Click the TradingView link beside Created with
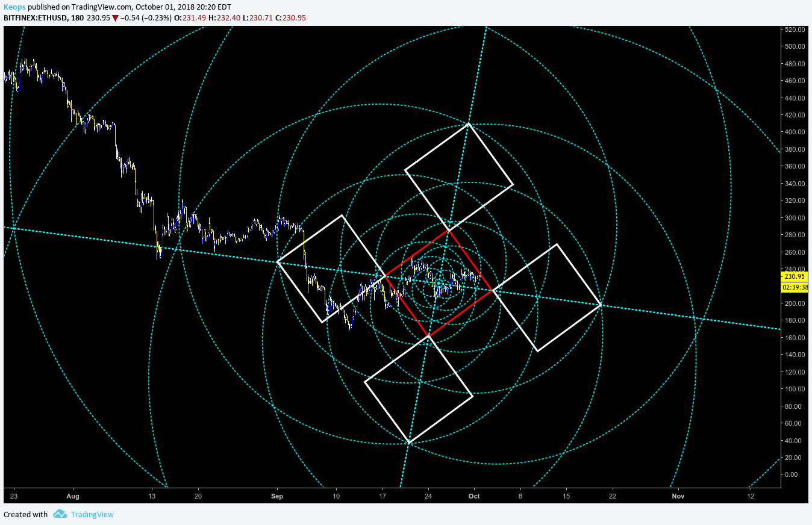This screenshot has width=812, height=525. (x=92, y=514)
